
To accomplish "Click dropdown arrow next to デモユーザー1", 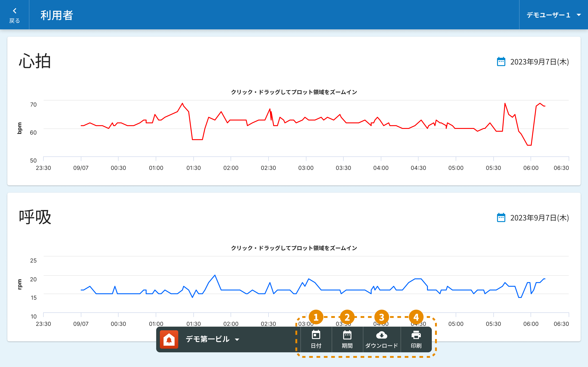I will [x=579, y=15].
